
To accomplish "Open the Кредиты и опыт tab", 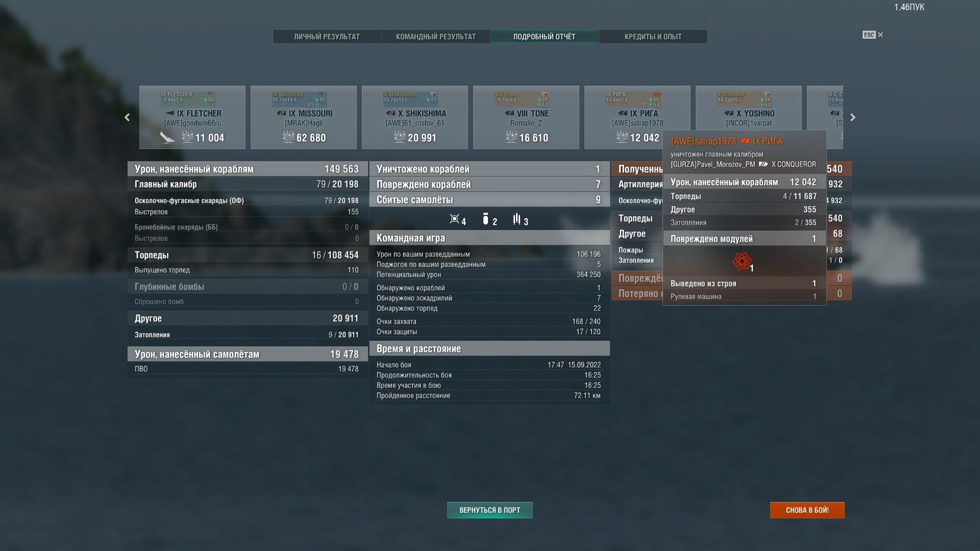I will coord(653,37).
